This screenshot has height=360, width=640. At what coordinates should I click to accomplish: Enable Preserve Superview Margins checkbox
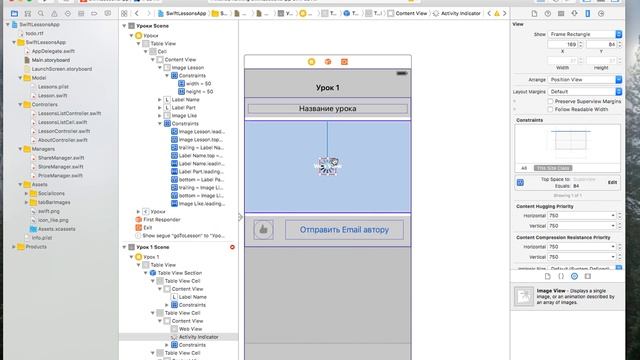pos(550,101)
